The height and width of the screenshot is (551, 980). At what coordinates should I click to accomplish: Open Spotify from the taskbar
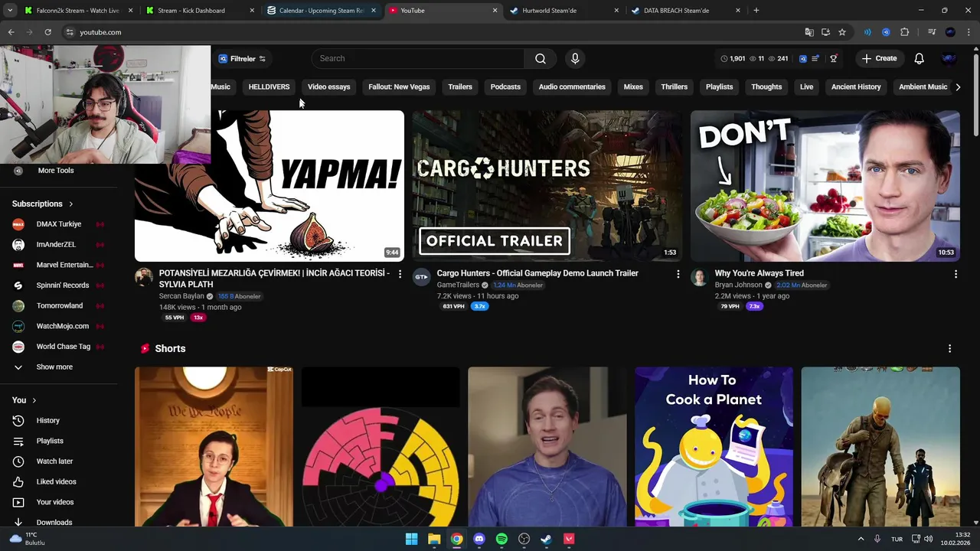click(501, 540)
